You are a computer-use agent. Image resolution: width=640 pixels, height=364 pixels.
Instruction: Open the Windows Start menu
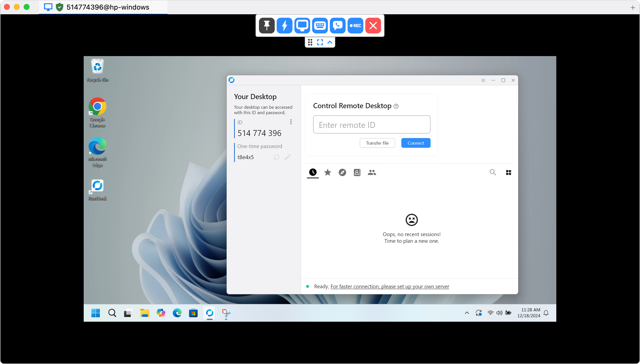[95, 313]
